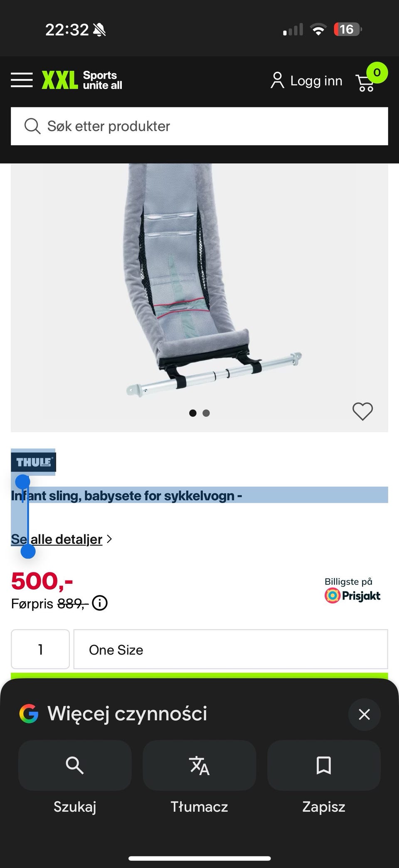399x868 pixels.
Task: Open the hamburger menu
Action: pyautogui.click(x=22, y=80)
